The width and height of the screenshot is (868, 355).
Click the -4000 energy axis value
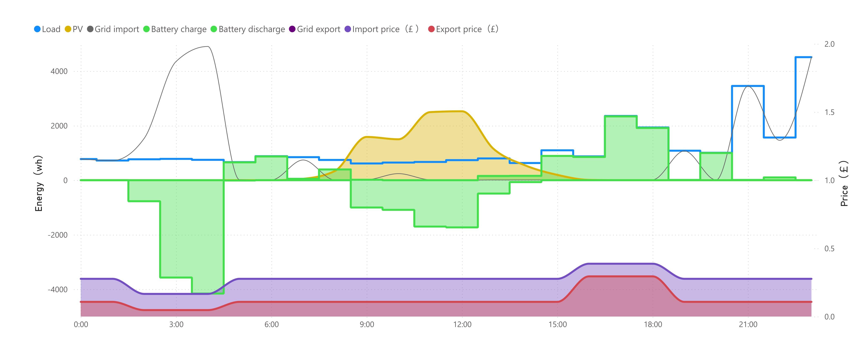tap(58, 289)
